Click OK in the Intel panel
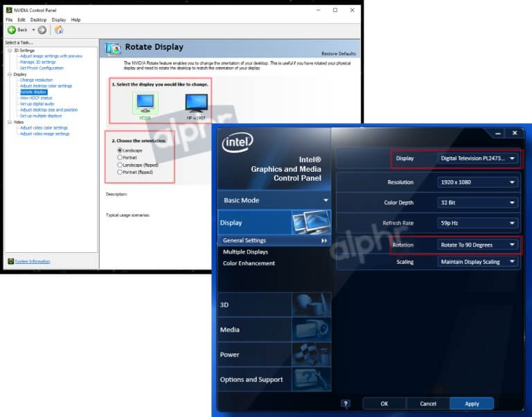The image size is (532, 417). [x=384, y=403]
